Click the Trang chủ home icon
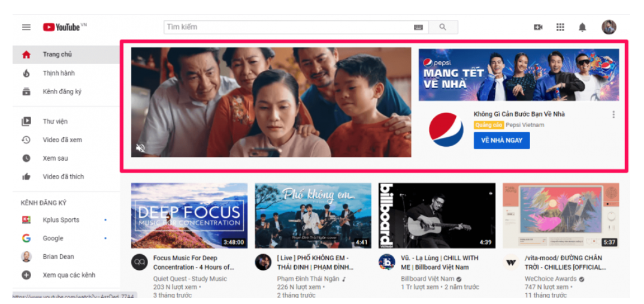 26,55
